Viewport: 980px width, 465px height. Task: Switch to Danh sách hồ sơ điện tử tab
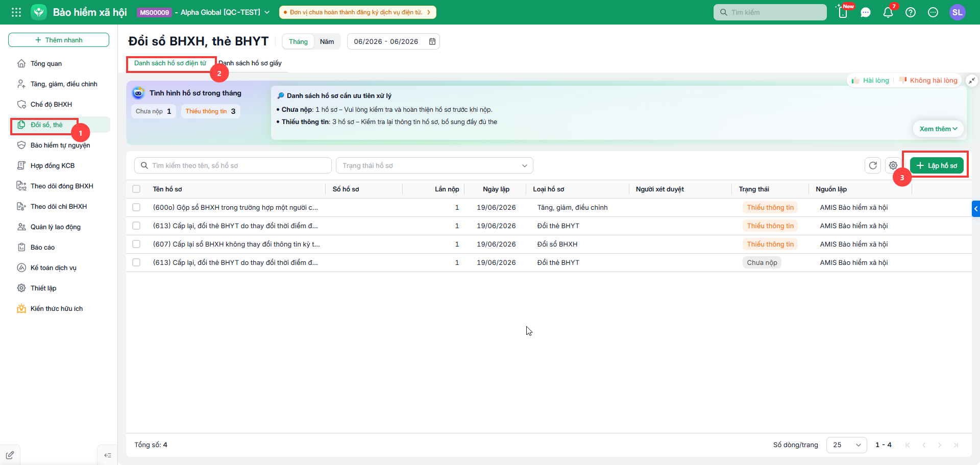[x=170, y=63]
